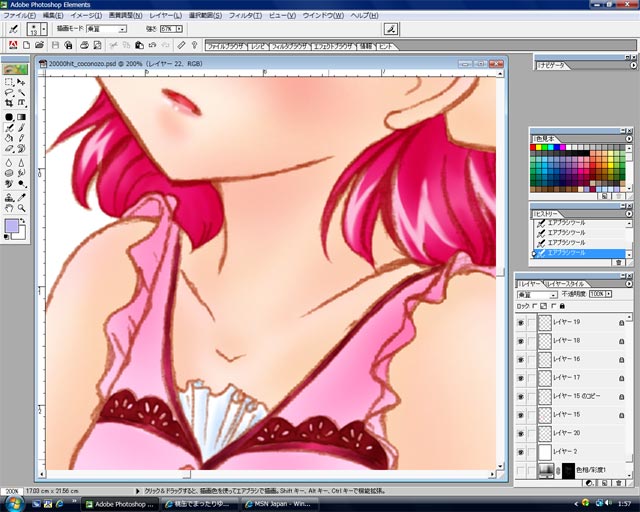
Task: Click the new layer icon in Layers panel
Action: (604, 483)
